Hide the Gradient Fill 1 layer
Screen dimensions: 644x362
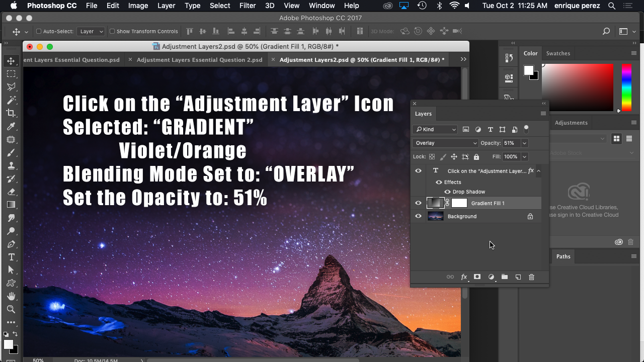tap(418, 203)
